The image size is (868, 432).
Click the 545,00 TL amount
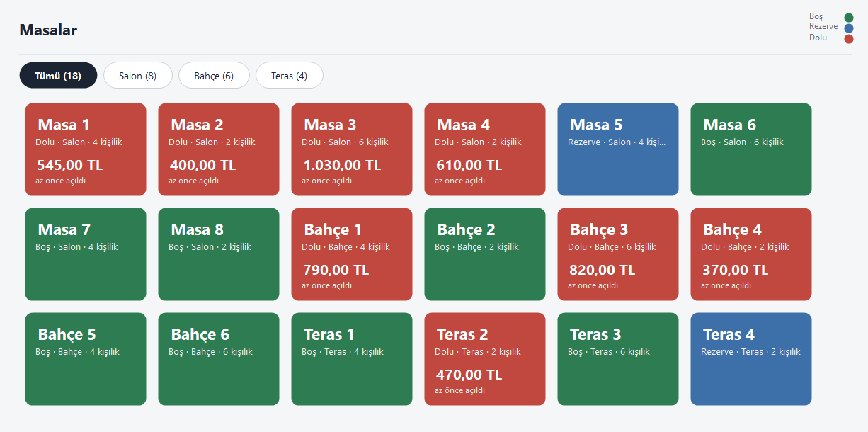[x=70, y=165]
